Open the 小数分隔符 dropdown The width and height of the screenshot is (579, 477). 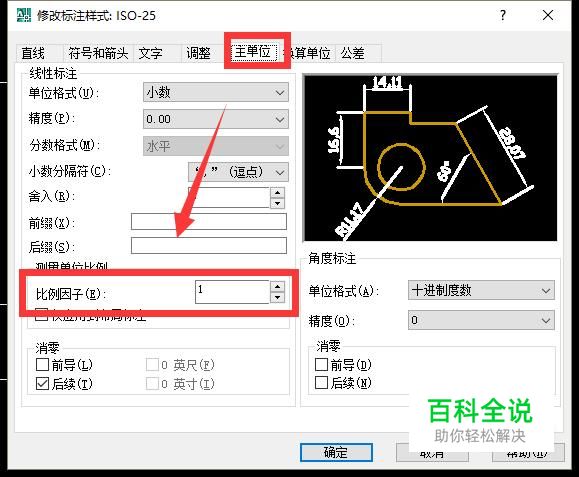(x=239, y=172)
